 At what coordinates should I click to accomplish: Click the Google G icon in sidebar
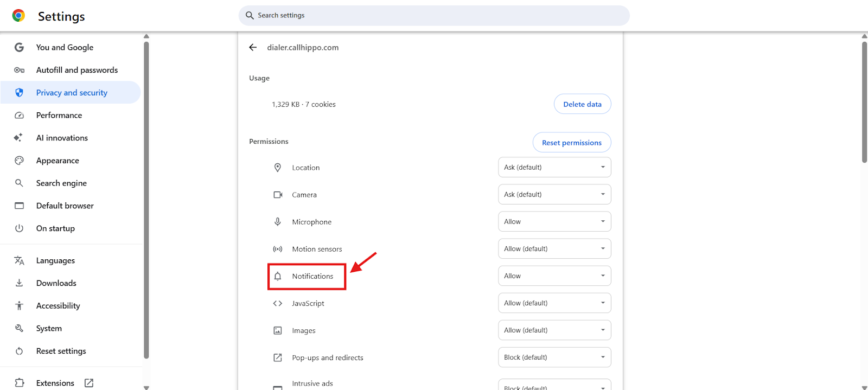pyautogui.click(x=19, y=47)
